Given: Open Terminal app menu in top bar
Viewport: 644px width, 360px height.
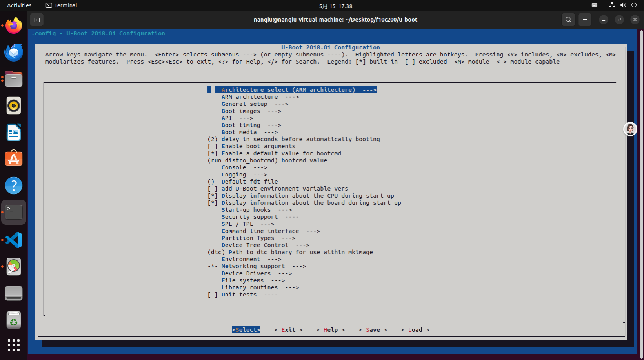Looking at the screenshot, I should tap(62, 5).
